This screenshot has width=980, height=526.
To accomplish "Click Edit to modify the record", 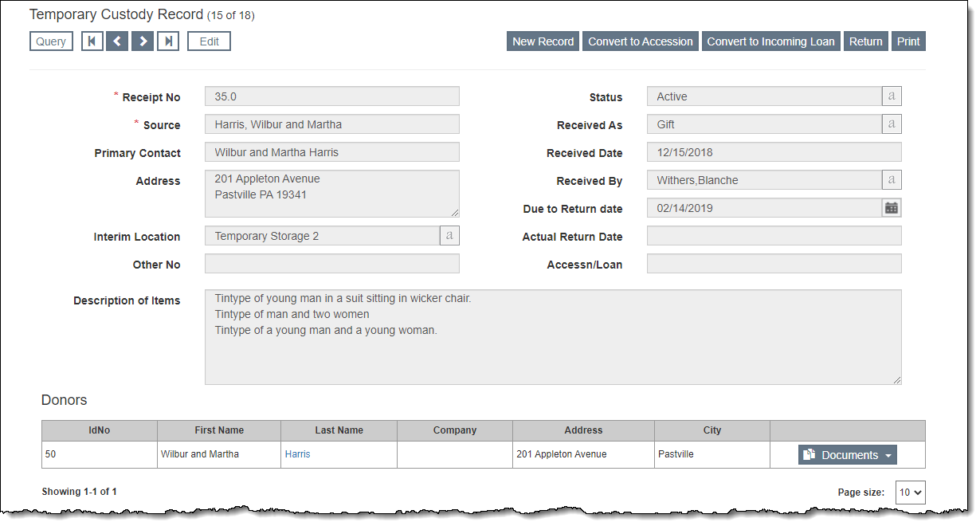I will click(x=209, y=41).
